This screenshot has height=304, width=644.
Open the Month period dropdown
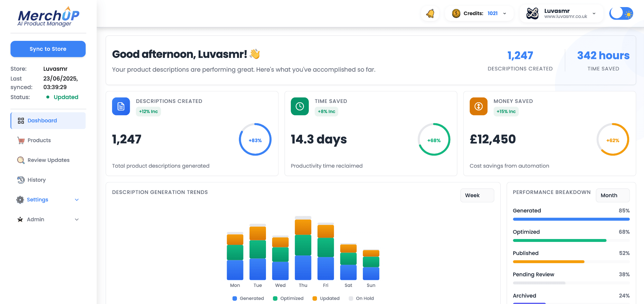(612, 196)
